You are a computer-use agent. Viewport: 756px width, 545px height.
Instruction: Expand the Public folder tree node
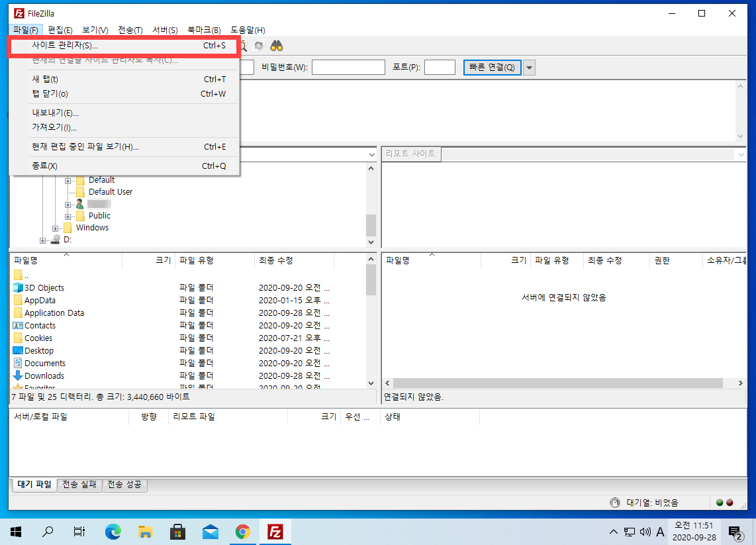tap(68, 217)
